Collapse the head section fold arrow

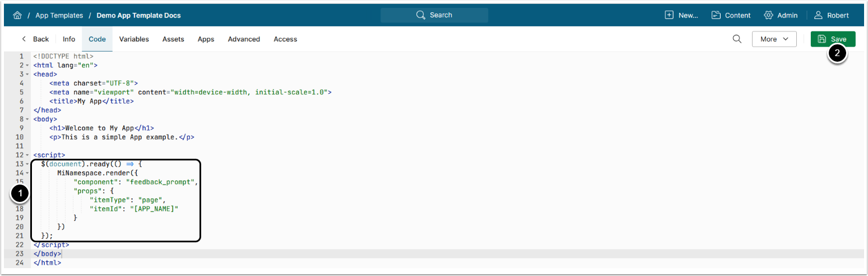(27, 74)
